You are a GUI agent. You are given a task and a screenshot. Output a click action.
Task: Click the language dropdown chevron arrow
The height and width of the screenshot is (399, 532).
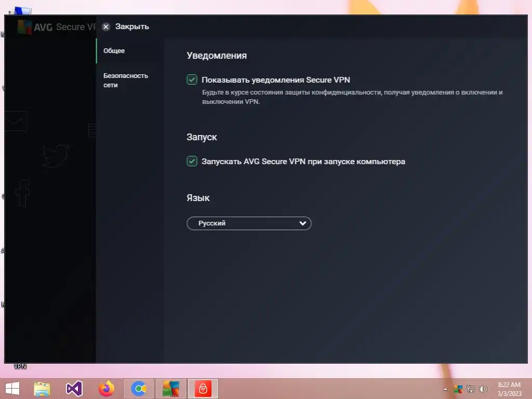(303, 223)
